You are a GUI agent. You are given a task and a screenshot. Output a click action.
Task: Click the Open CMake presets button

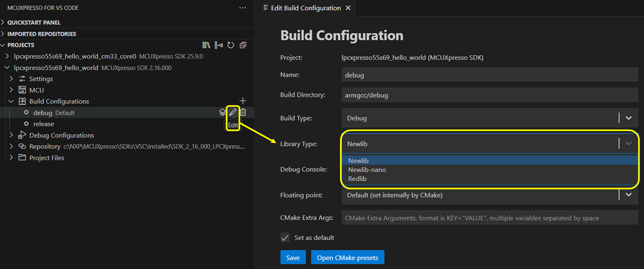(x=347, y=257)
